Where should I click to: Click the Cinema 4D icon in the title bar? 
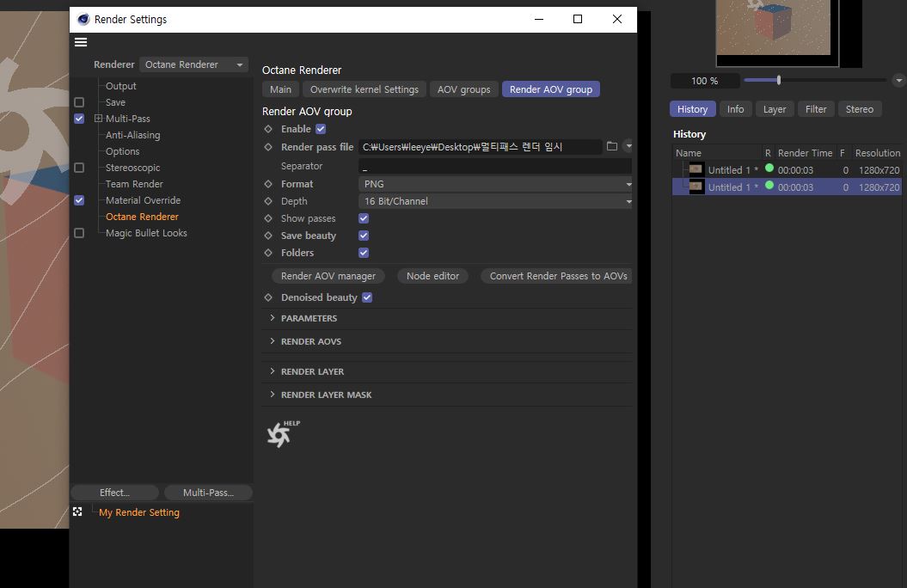(x=83, y=19)
